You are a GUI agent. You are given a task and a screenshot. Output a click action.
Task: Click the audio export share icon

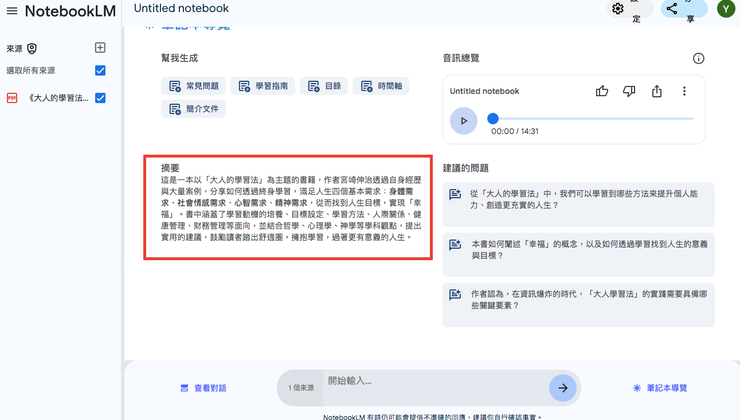pyautogui.click(x=657, y=91)
